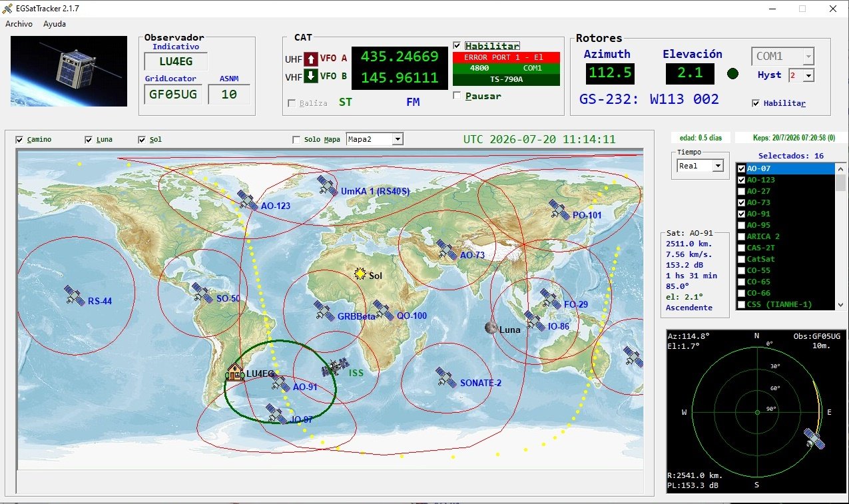Click the QO-100 satellite icon
The image size is (849, 504).
coord(384,310)
